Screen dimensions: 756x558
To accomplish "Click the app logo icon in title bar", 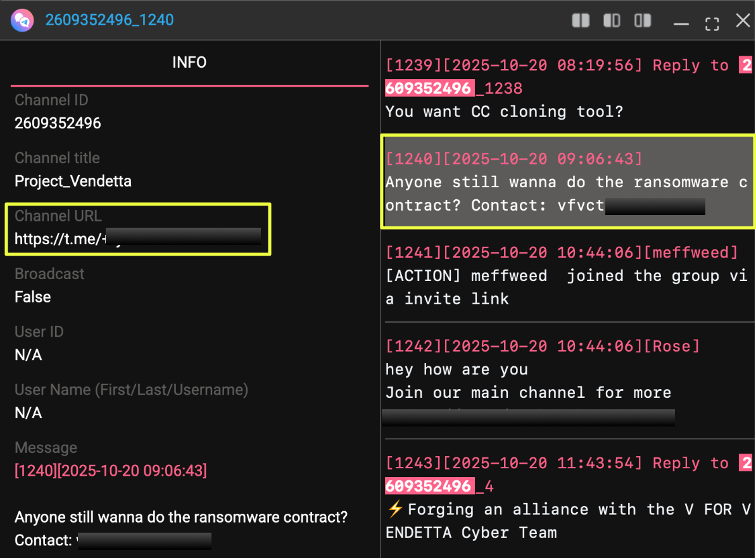I will click(22, 20).
